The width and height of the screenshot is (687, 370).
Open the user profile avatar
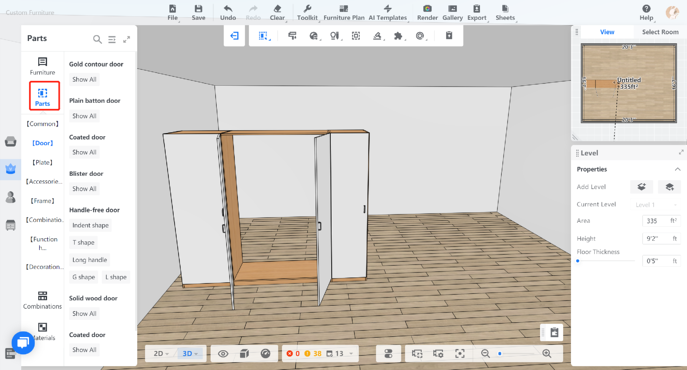click(672, 12)
